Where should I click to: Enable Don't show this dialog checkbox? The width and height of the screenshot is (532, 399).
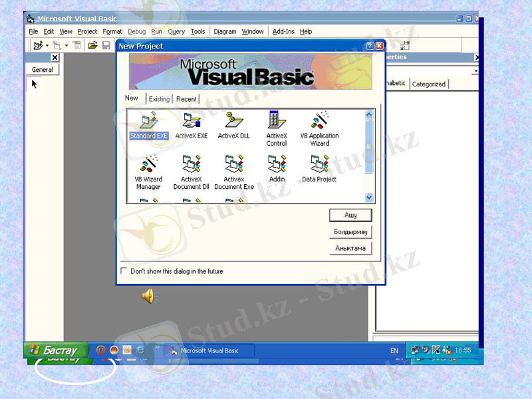pyautogui.click(x=124, y=271)
